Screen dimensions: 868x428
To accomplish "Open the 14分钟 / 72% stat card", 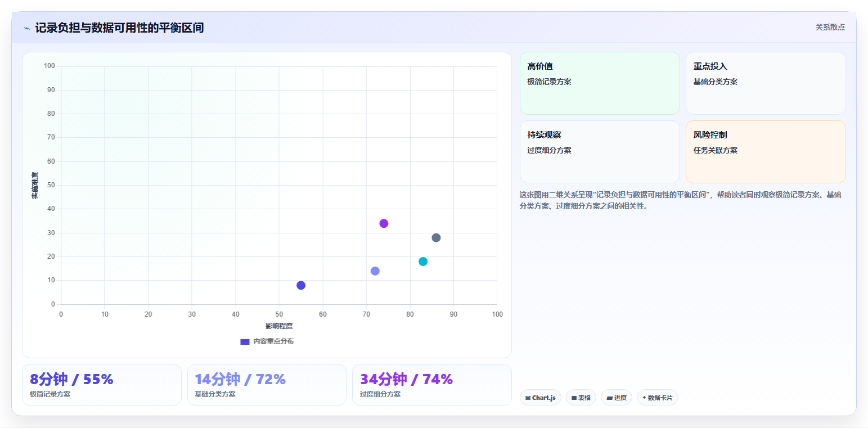I will coord(267,385).
